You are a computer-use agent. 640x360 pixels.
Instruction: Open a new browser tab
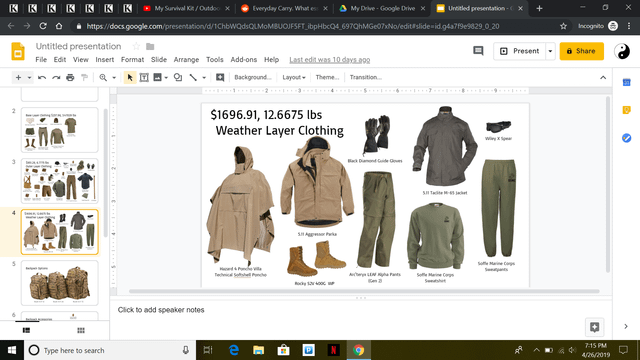[539, 8]
